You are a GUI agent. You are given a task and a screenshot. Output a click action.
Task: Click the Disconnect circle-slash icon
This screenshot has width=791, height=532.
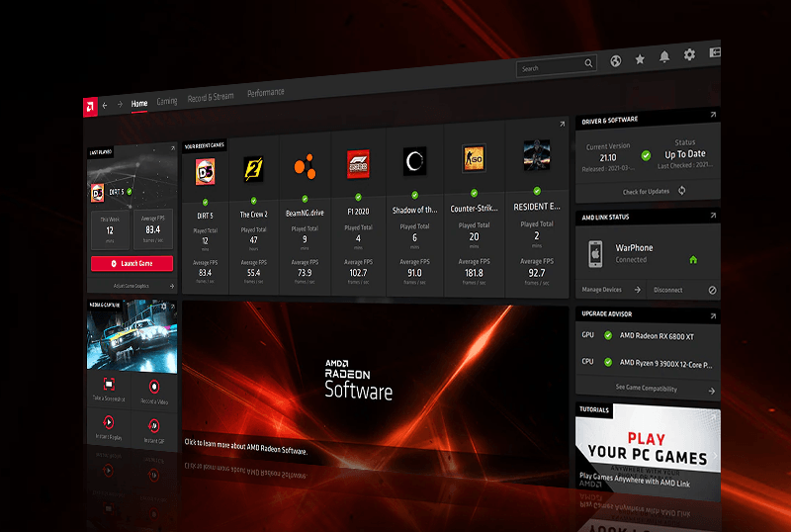712,291
